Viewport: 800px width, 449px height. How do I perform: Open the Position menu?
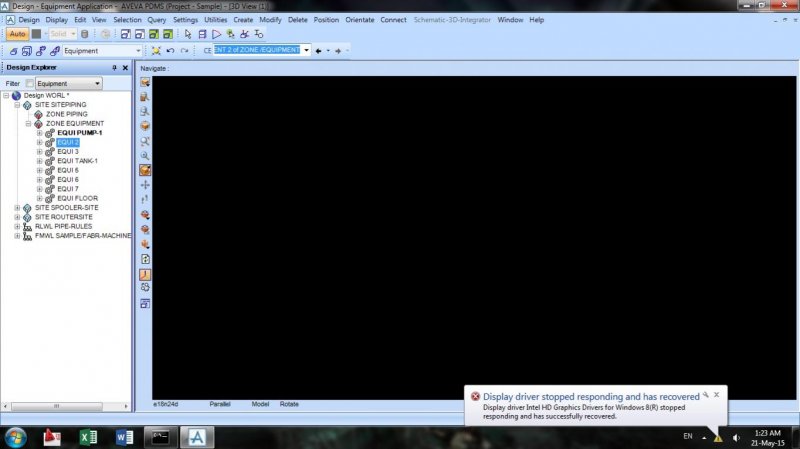click(x=326, y=20)
